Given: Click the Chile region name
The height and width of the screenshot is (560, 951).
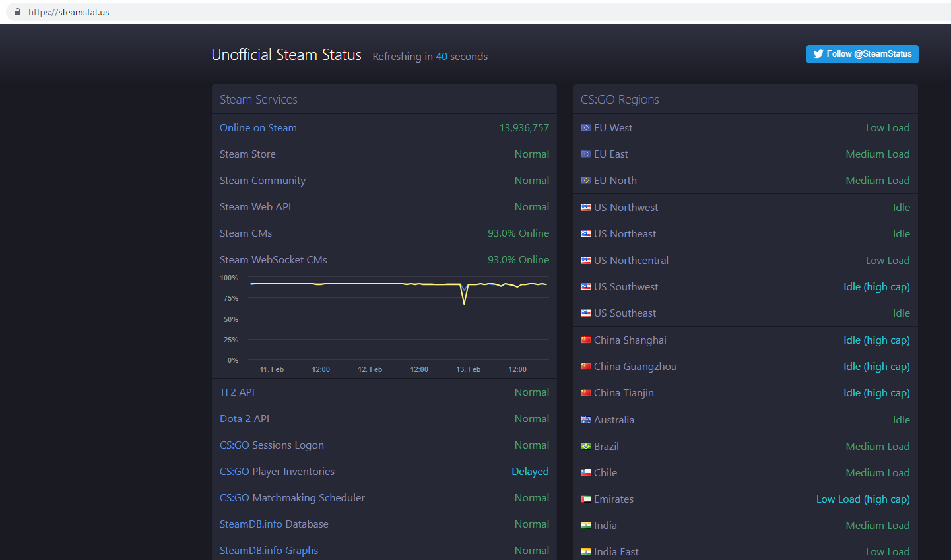Looking at the screenshot, I should [605, 473].
